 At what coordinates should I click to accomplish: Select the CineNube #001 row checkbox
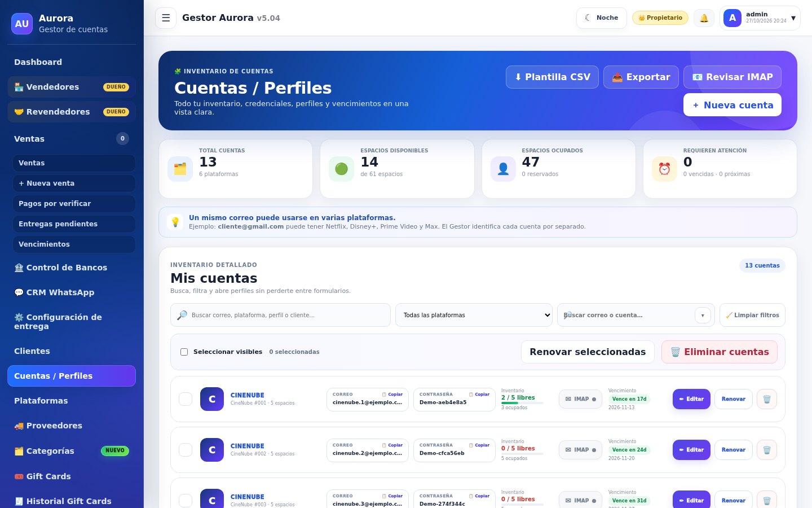click(186, 399)
